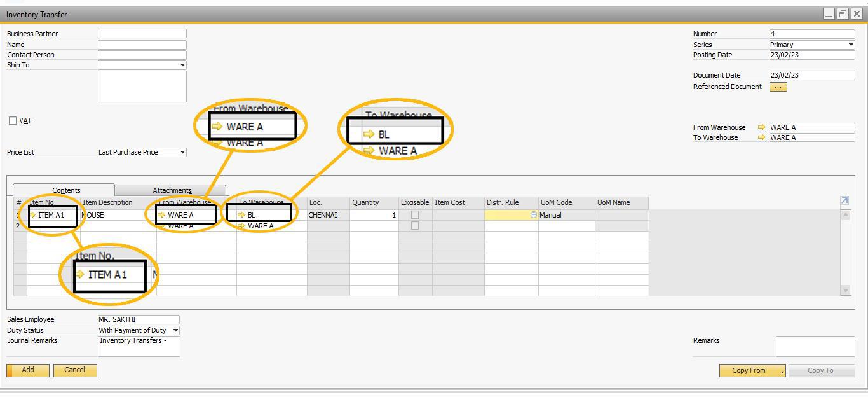Tick the VAT checkbox
This screenshot has width=868, height=397.
pyautogui.click(x=13, y=120)
